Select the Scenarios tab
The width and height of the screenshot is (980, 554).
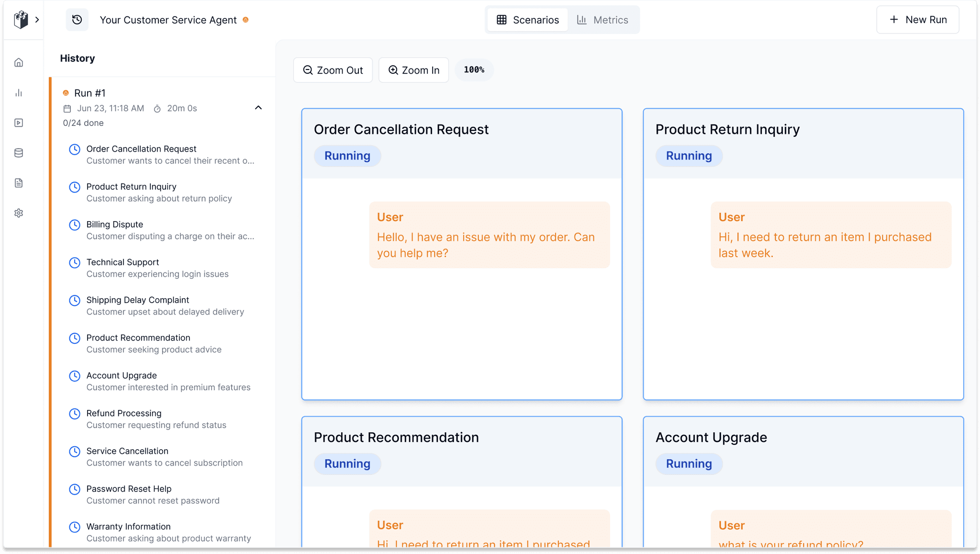[x=528, y=20]
